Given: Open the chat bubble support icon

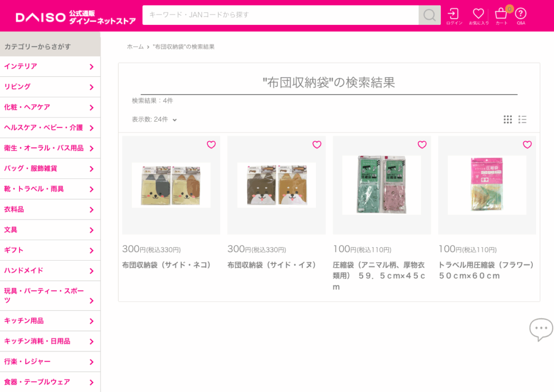Looking at the screenshot, I should (541, 329).
